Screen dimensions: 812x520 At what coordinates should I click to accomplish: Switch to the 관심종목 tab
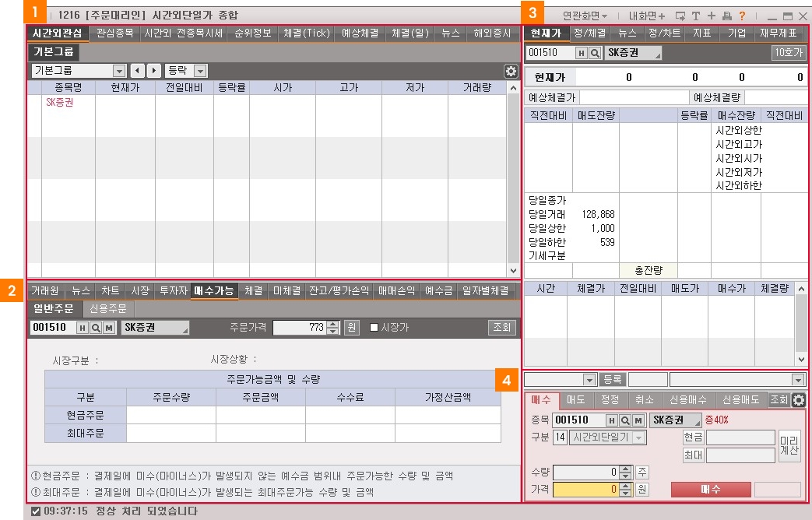point(115,33)
